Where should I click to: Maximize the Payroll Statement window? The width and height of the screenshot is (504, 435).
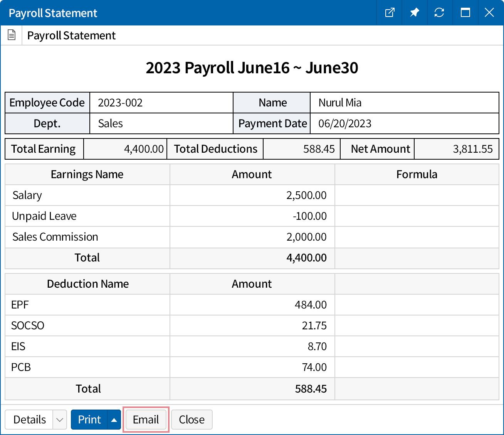465,13
